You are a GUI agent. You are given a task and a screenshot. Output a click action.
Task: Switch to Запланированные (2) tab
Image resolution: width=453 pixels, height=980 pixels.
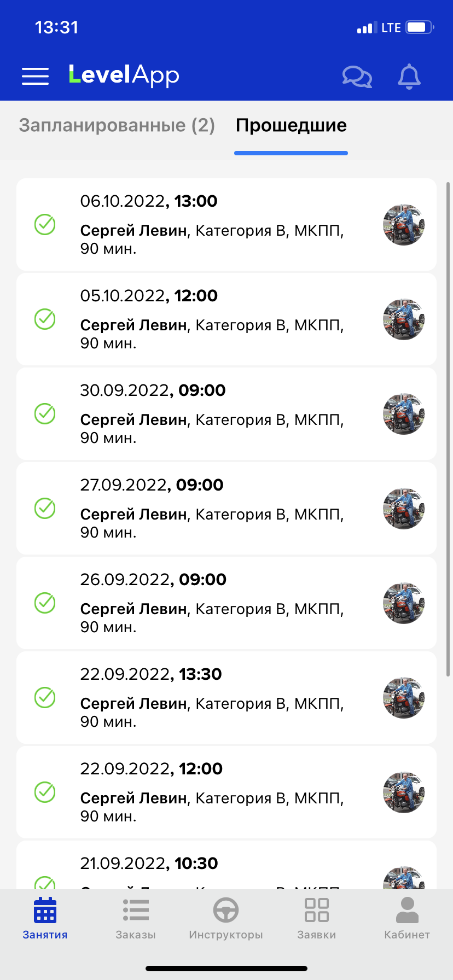click(117, 126)
